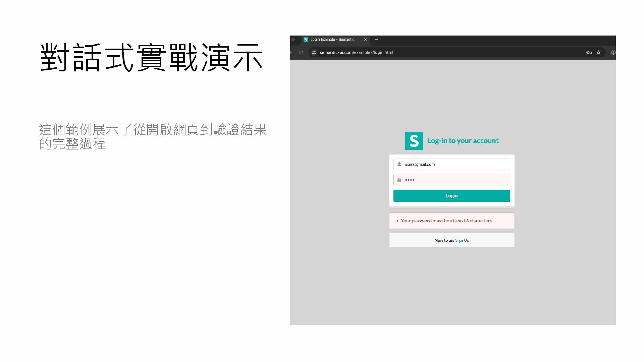Click the password length error message
644x362 pixels.
coord(446,221)
